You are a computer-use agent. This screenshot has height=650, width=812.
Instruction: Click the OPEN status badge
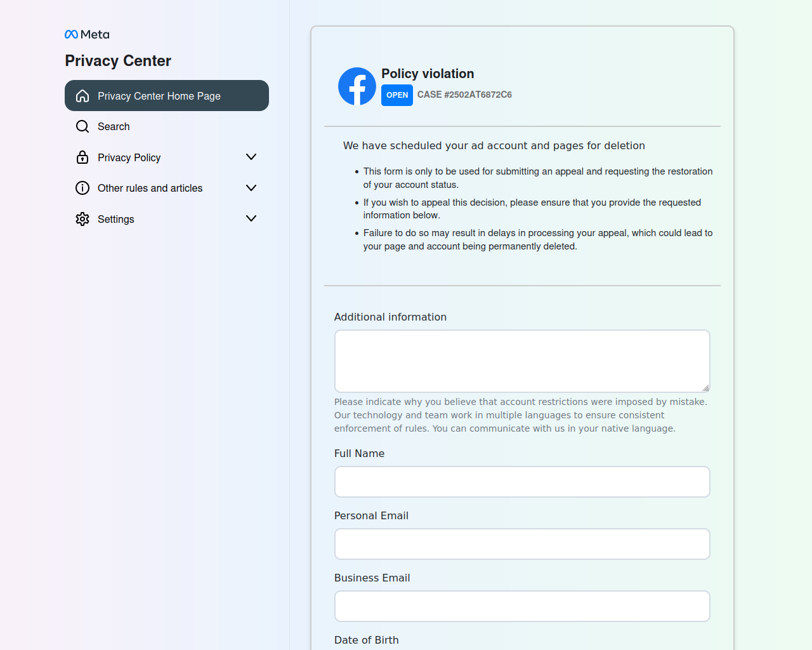tap(397, 95)
